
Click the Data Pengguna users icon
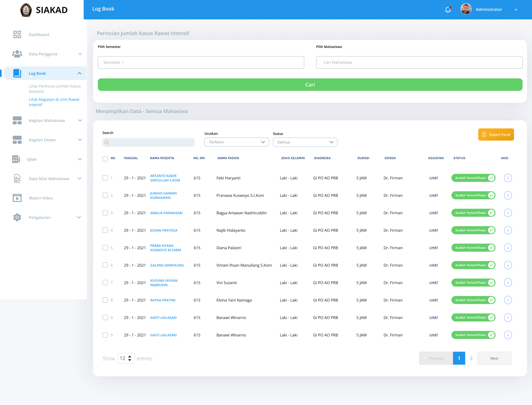(17, 54)
